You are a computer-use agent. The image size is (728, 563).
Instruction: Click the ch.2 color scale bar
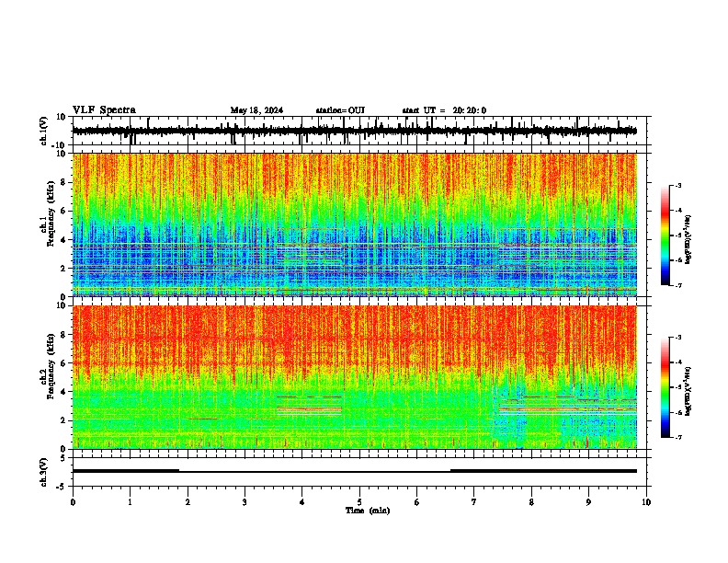665,387
